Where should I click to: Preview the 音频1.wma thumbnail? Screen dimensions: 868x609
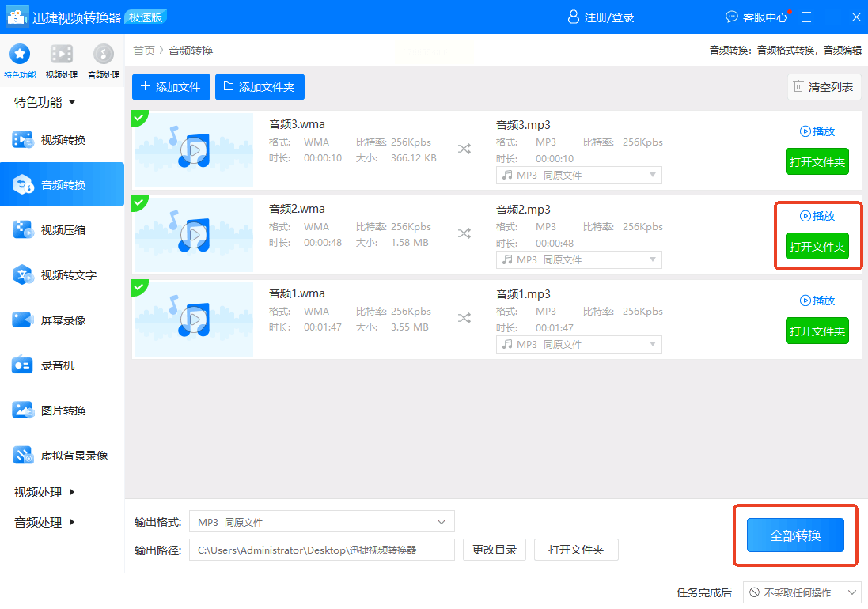[x=194, y=320]
